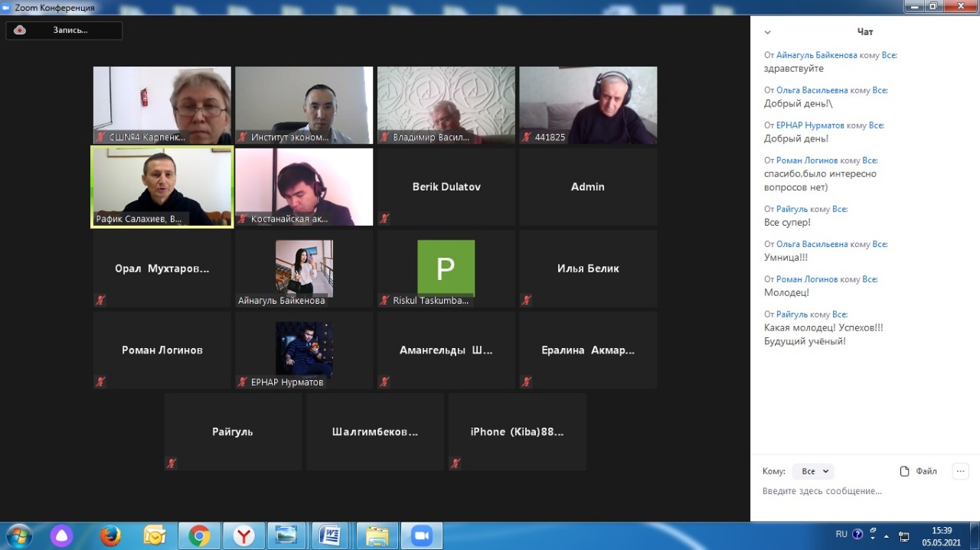The image size is (980, 550).
Task: Click chat message "здравствуйте"
Action: 794,69
